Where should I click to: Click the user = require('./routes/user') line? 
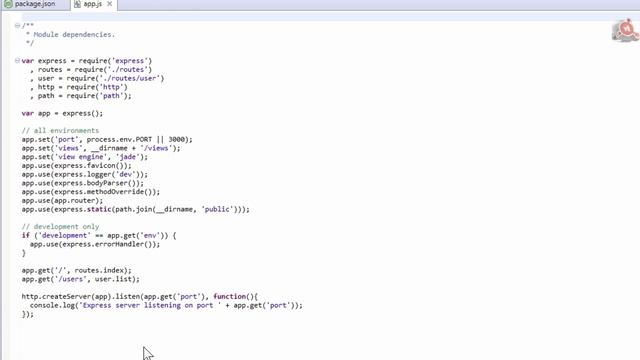coord(97,78)
